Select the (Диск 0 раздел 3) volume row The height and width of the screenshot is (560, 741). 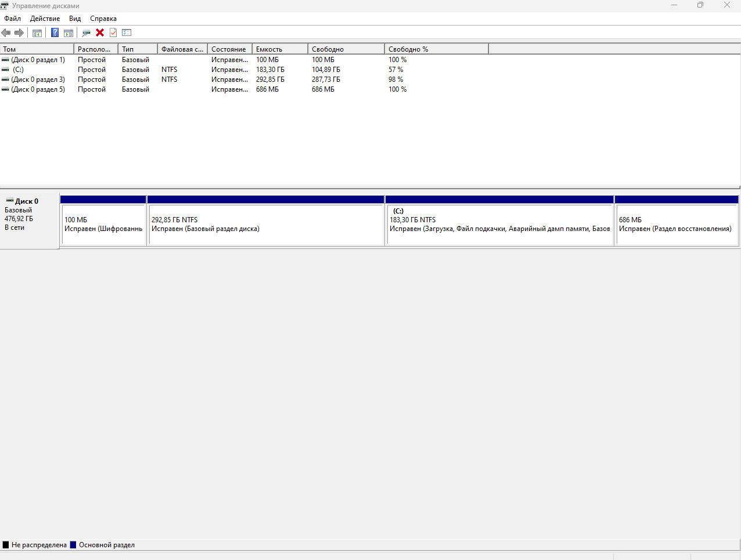coord(244,80)
